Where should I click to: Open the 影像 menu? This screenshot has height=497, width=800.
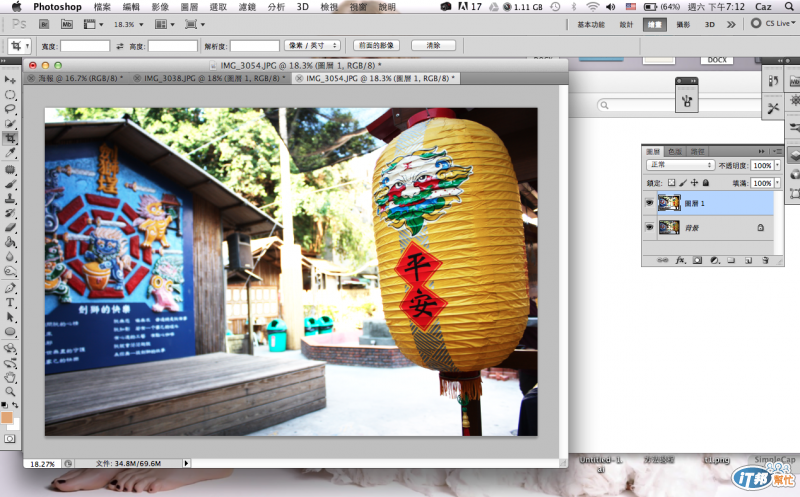(x=160, y=7)
